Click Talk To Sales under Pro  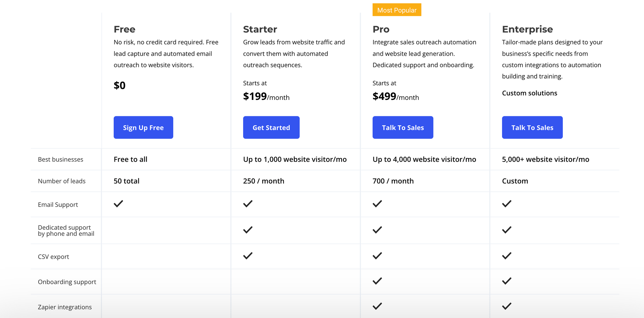tap(403, 128)
